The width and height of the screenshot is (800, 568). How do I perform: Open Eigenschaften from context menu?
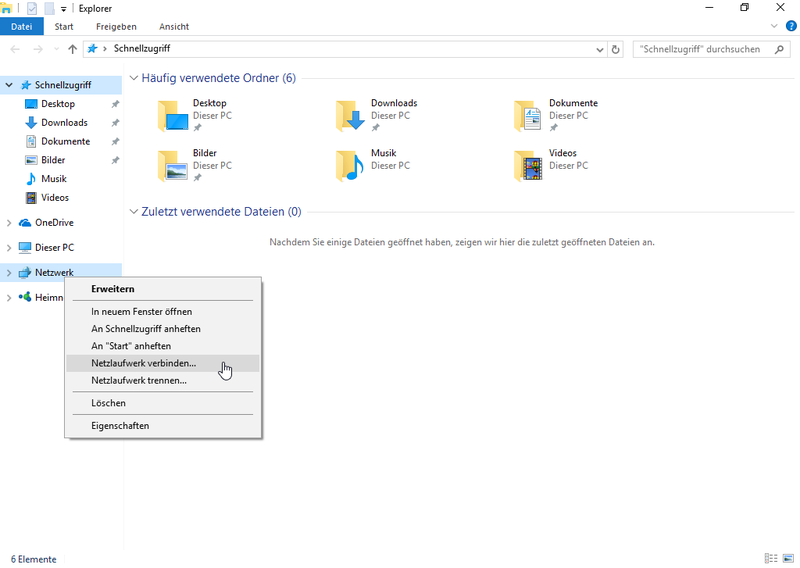click(x=163, y=426)
